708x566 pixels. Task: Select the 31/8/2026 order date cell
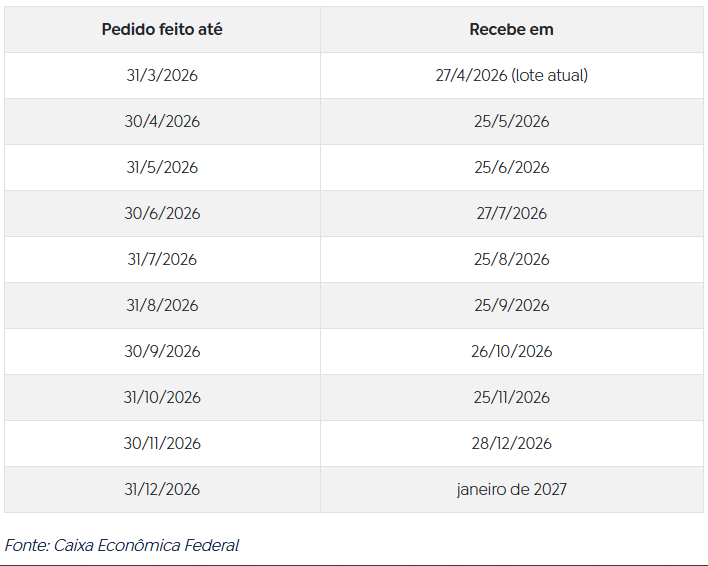click(162, 305)
